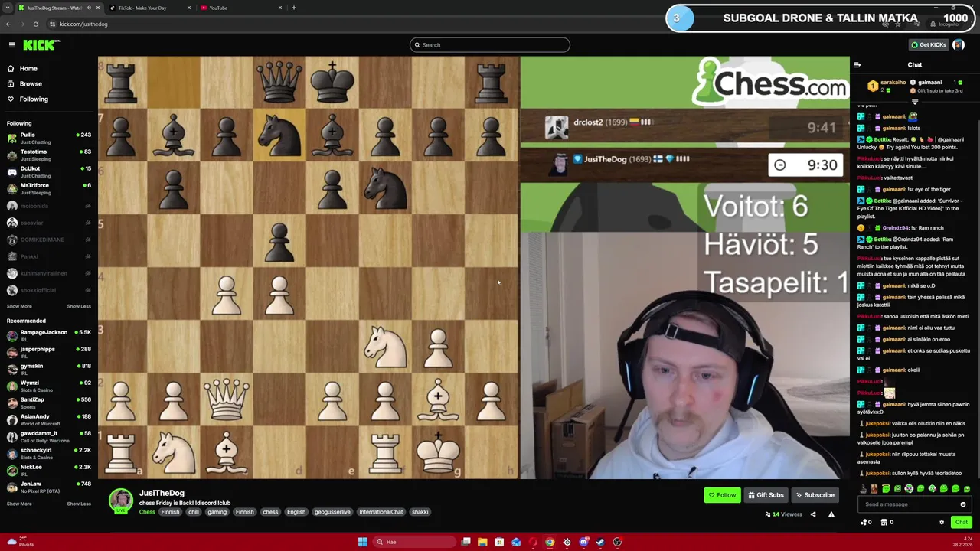Image resolution: width=980 pixels, height=551 pixels.
Task: Open the Following page in sidebar
Action: 34,99
